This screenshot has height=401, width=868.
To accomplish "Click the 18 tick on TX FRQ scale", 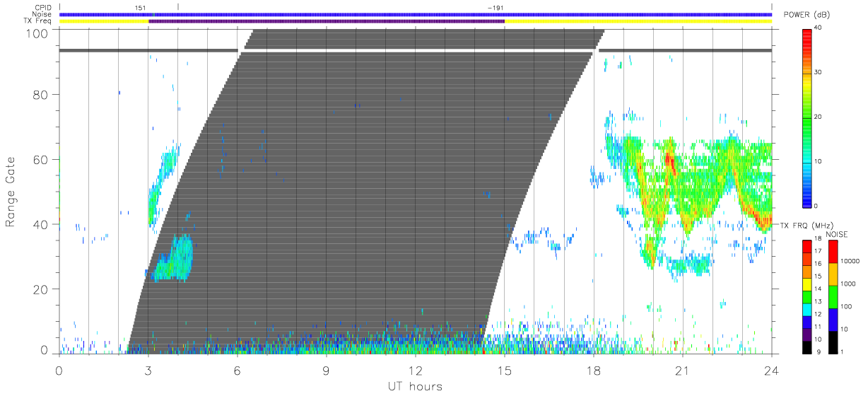I will pyautogui.click(x=819, y=240).
